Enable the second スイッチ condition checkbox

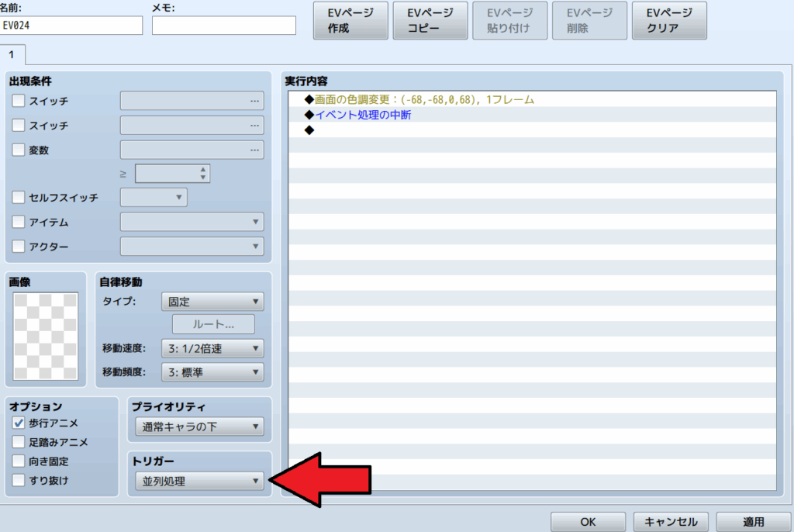19,125
